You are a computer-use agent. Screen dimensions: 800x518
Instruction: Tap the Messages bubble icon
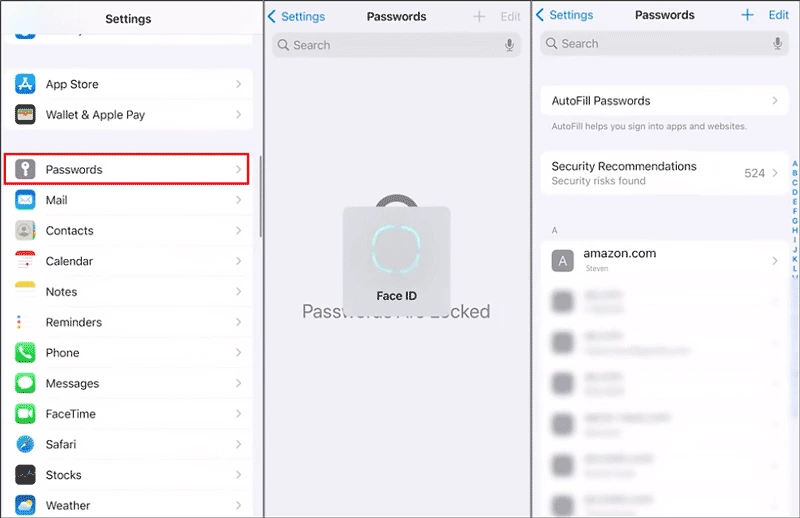[26, 383]
